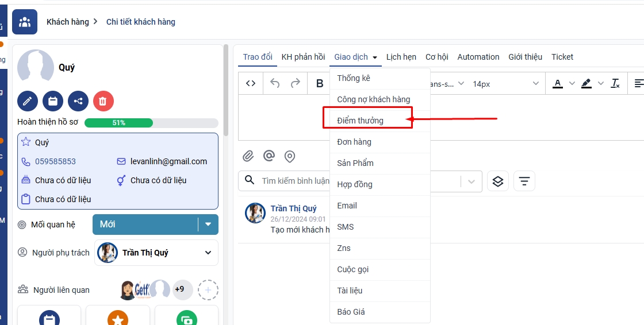
Task: Click the share customer icon
Action: tap(78, 101)
